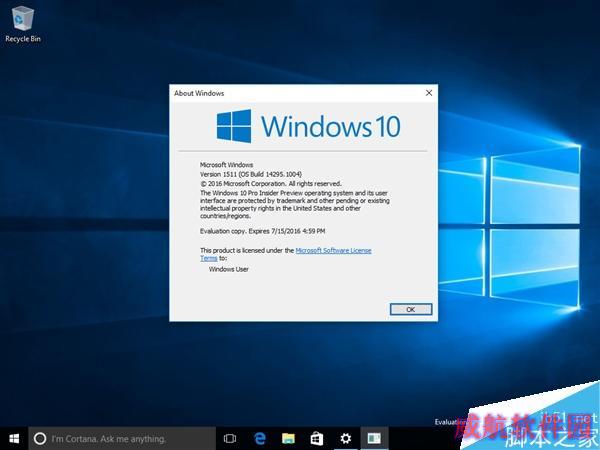Image resolution: width=600 pixels, height=450 pixels.
Task: Launch Microsoft Edge from taskbar
Action: point(260,439)
